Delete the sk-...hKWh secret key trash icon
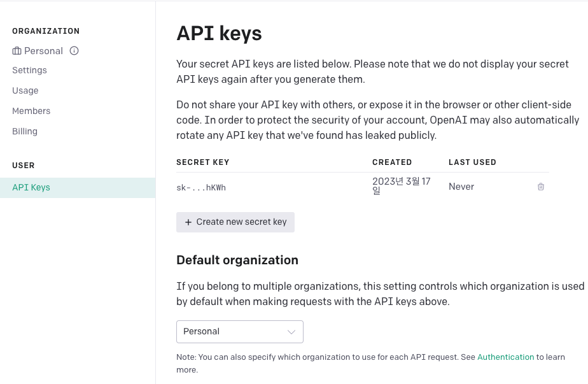The height and width of the screenshot is (384, 588). pyautogui.click(x=541, y=187)
